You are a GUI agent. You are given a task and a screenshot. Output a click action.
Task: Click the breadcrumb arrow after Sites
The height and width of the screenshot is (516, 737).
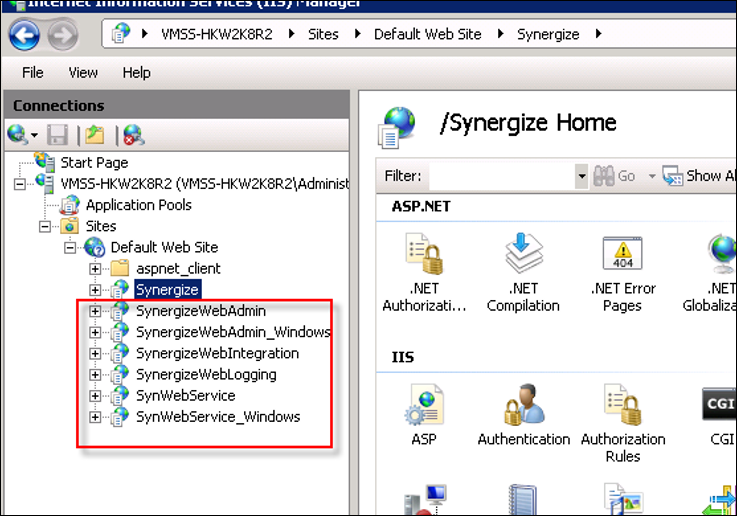[x=357, y=34]
